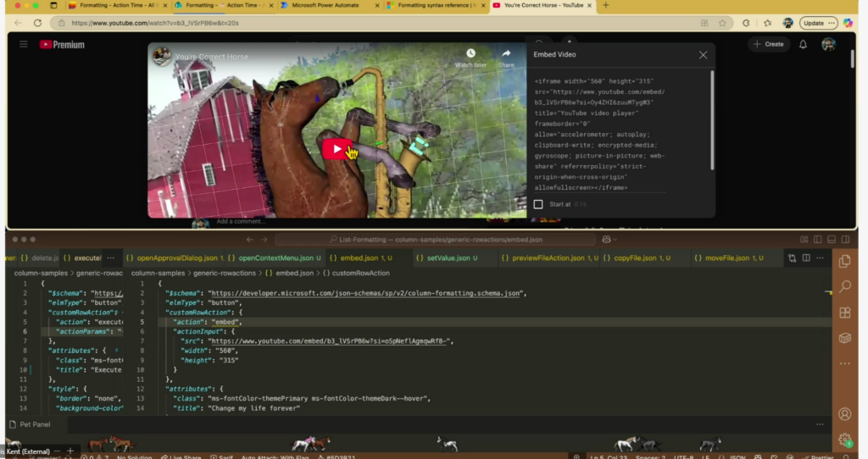Open the Copilot icon in browser toolbar

pyautogui.click(x=848, y=23)
